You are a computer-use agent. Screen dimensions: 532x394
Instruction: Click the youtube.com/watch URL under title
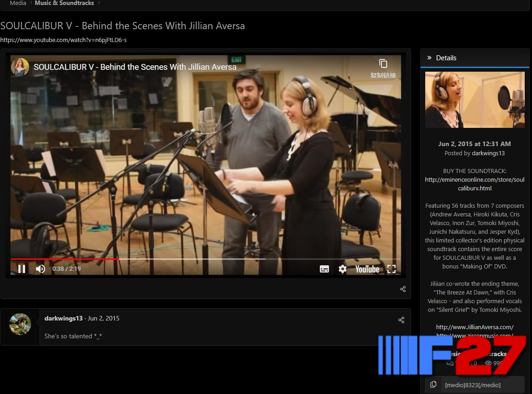[63, 40]
